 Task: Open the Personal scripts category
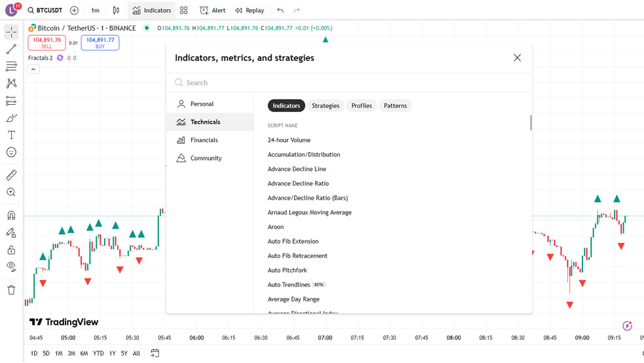(x=210, y=104)
